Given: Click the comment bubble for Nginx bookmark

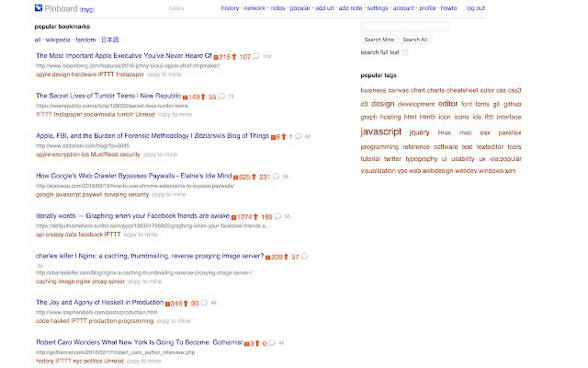Looking at the screenshot, I should (x=304, y=257).
